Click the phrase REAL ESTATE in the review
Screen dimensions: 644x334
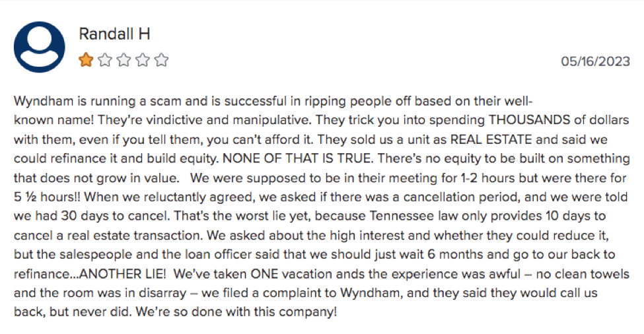pyautogui.click(x=491, y=139)
